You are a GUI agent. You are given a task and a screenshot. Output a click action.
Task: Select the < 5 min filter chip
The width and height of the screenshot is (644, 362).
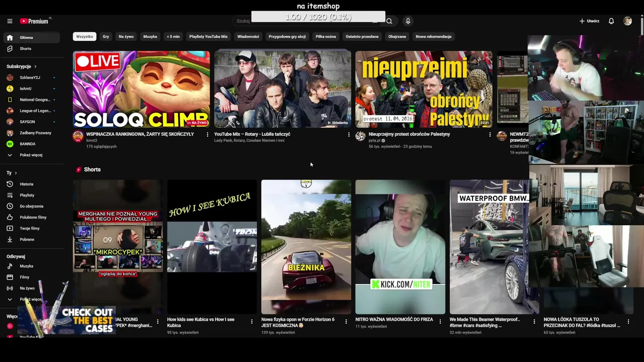173,37
